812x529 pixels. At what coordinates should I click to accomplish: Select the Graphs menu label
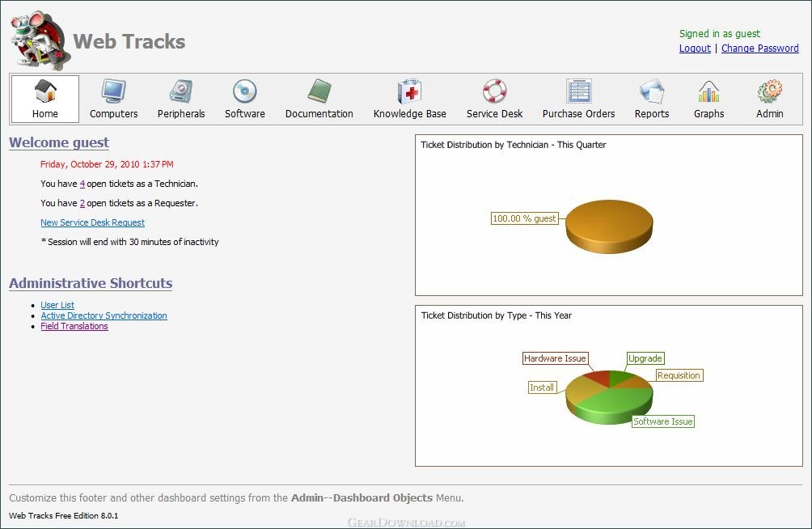[708, 113]
